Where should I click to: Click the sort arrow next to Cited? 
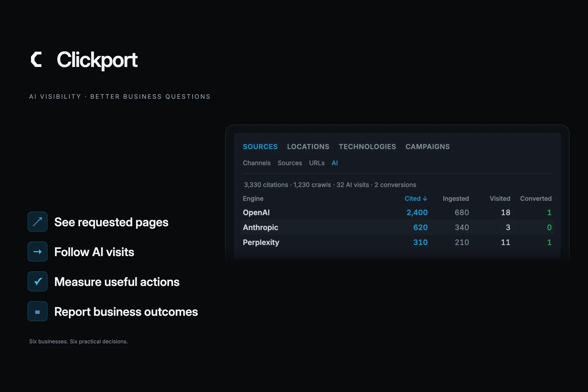425,199
